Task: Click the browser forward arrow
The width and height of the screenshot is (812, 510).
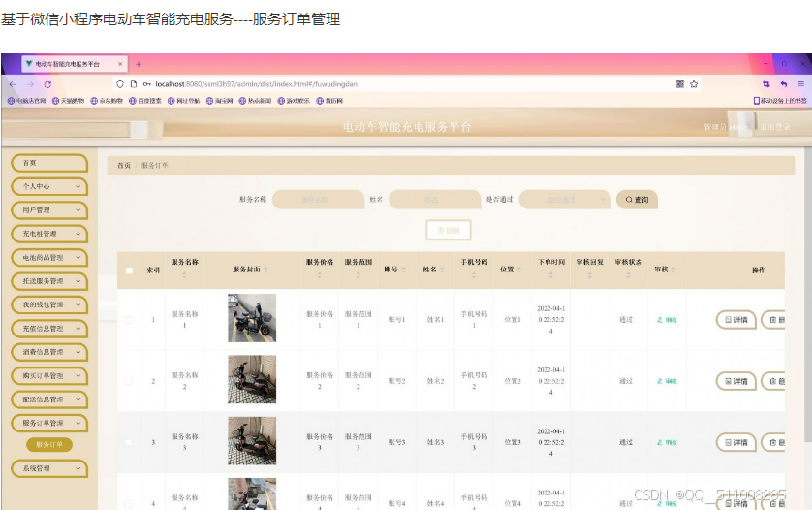Action: pos(30,84)
